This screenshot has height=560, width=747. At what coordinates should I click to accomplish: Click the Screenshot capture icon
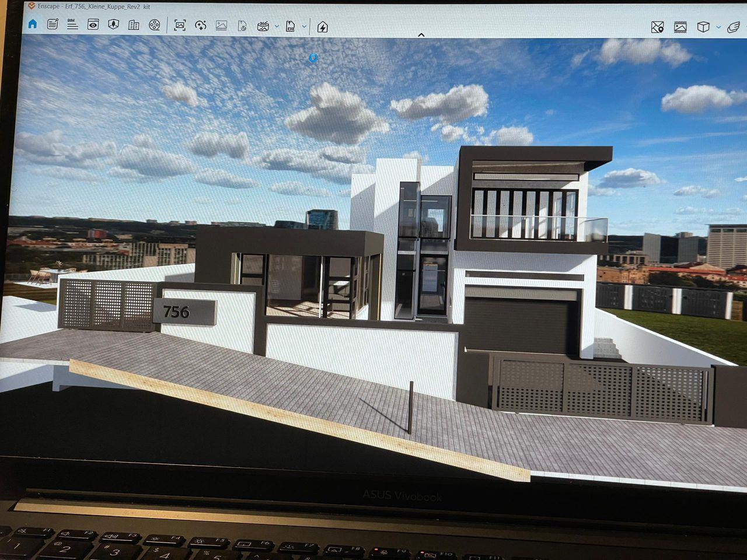pos(180,25)
